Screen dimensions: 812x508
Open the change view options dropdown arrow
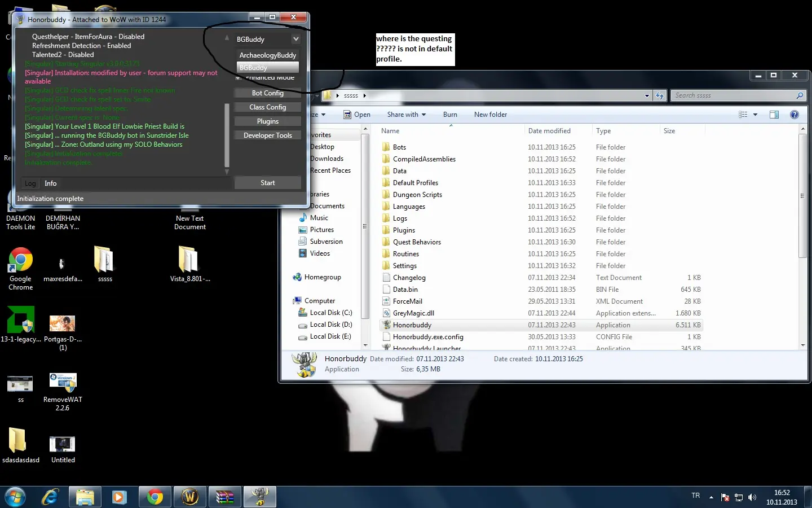[x=755, y=115]
